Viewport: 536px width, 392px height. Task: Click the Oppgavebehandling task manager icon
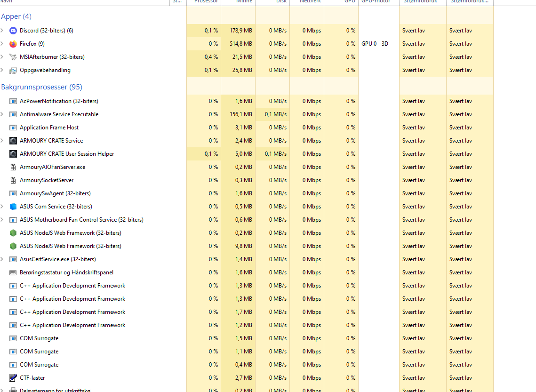coord(13,71)
